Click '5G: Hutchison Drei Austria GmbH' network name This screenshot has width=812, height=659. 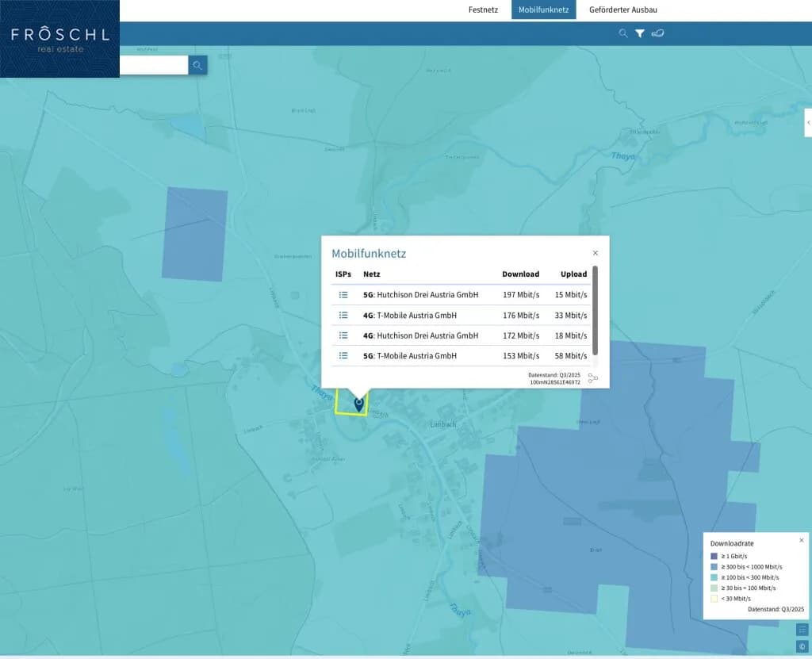tap(420, 295)
